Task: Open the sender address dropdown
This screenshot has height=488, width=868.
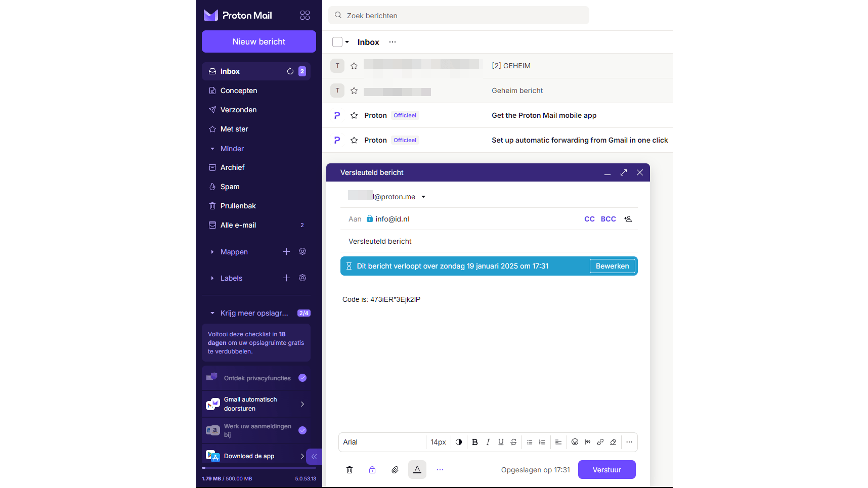Action: (x=423, y=197)
